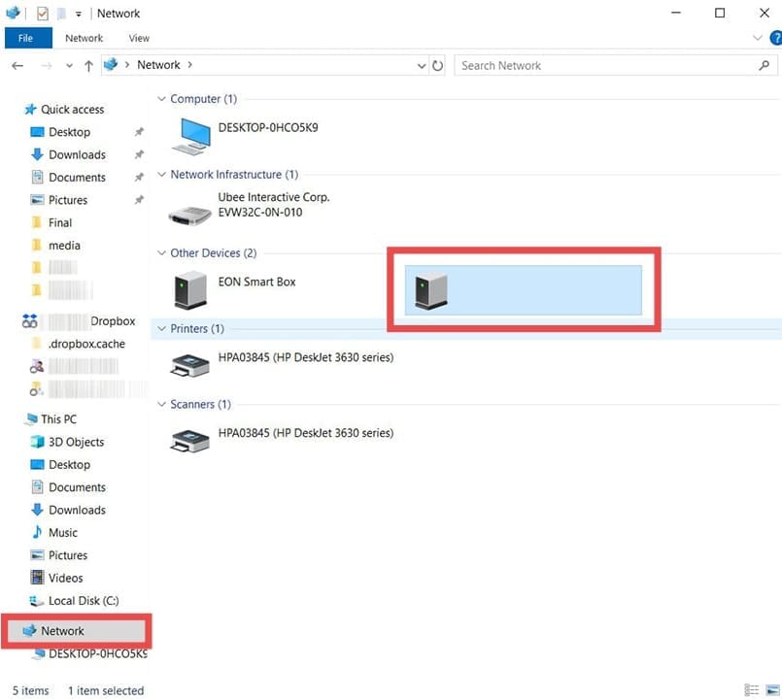The width and height of the screenshot is (782, 700).
Task: Select the EON Smart Box device icon
Action: [x=190, y=289]
